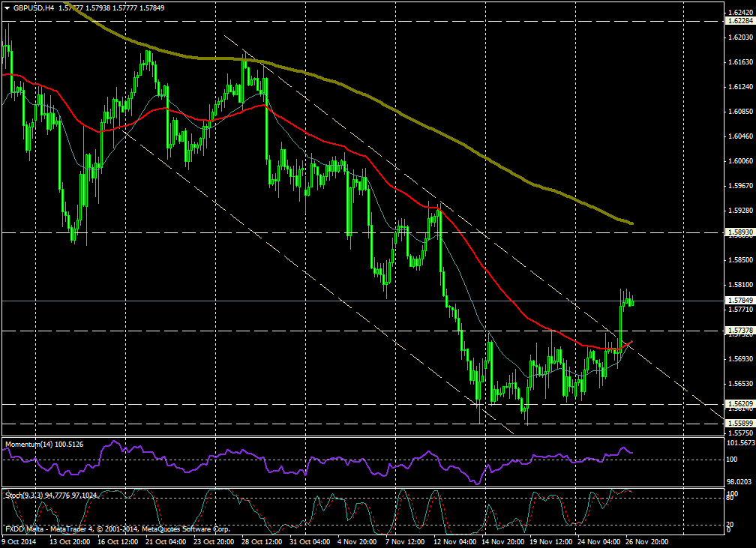The image size is (756, 548).
Task: Click the triangle arrow before GBPUSD,H4
Action: 7,7
